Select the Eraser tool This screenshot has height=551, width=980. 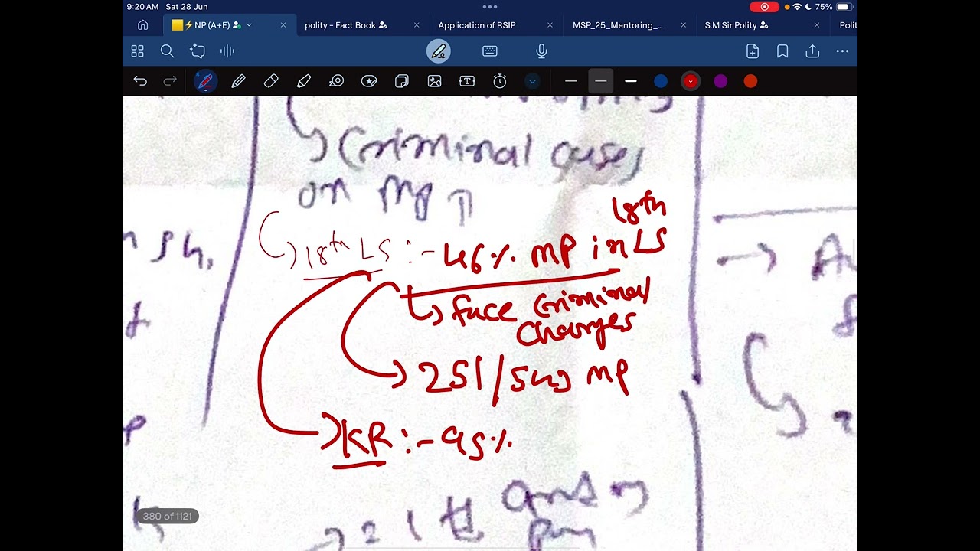271,81
